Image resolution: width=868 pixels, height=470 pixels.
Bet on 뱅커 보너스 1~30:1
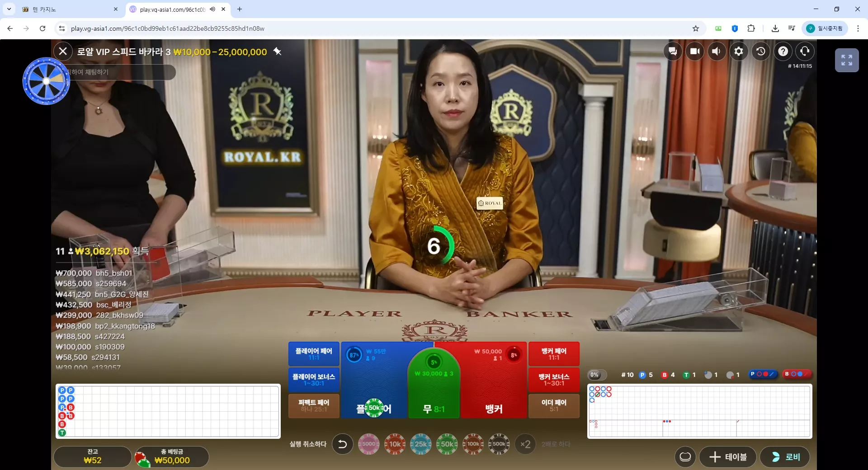coord(554,380)
